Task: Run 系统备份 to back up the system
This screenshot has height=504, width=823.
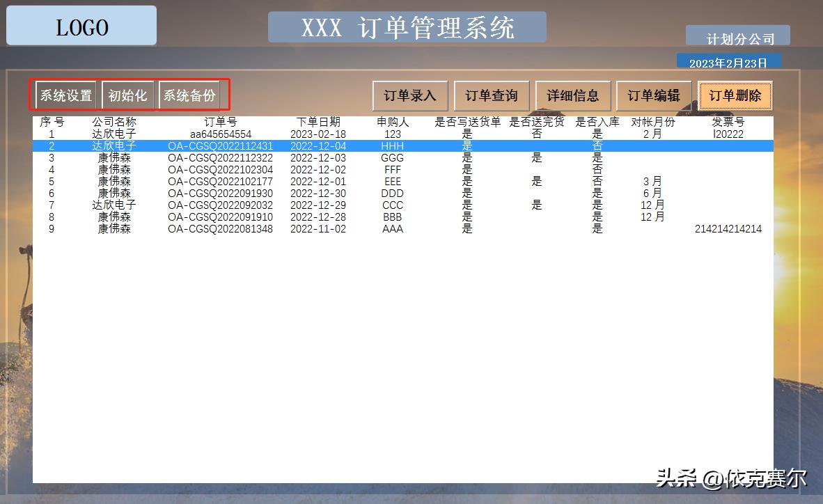Action: click(x=190, y=95)
